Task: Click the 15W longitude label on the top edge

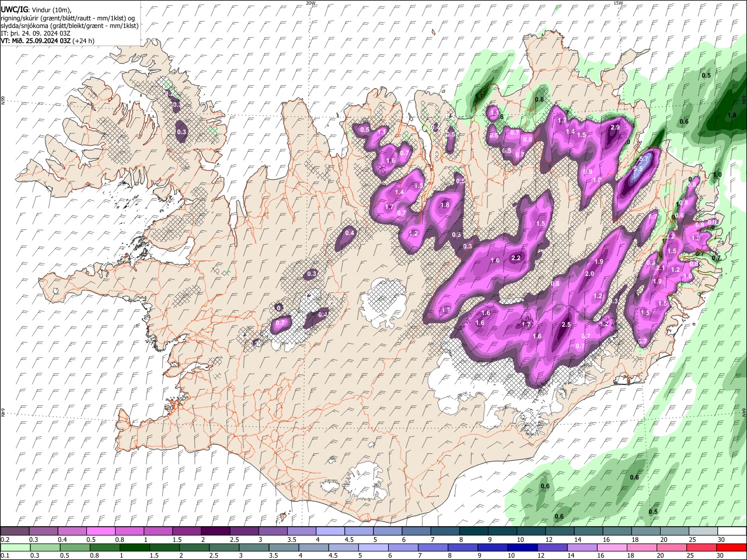Action: point(618,3)
